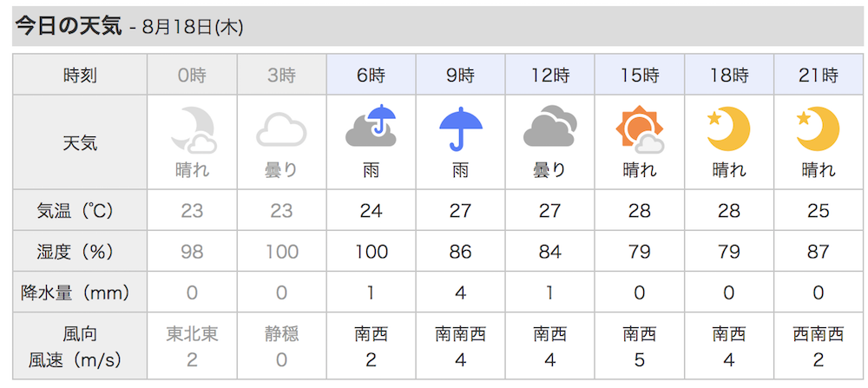868x388 pixels.
Task: Select the 6時 column header
Action: (x=371, y=74)
